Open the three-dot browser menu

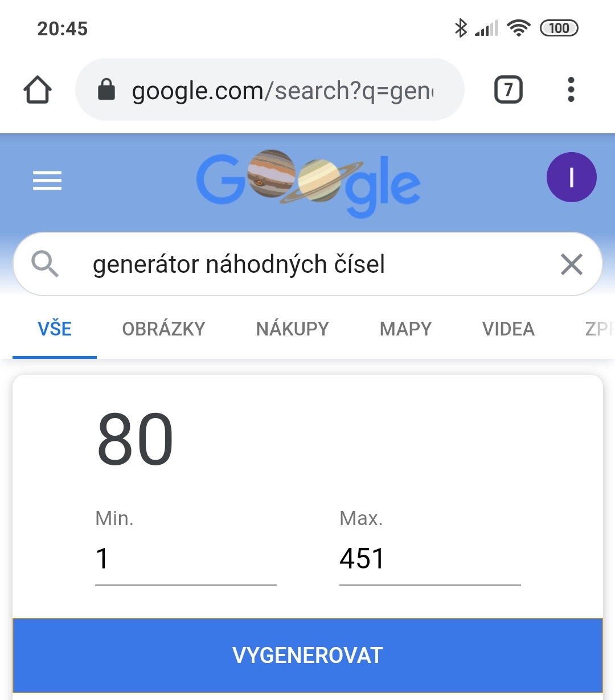coord(571,90)
